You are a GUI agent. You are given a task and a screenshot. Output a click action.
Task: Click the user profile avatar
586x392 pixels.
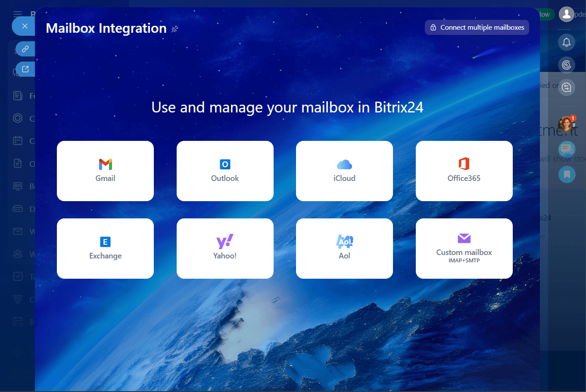566,14
